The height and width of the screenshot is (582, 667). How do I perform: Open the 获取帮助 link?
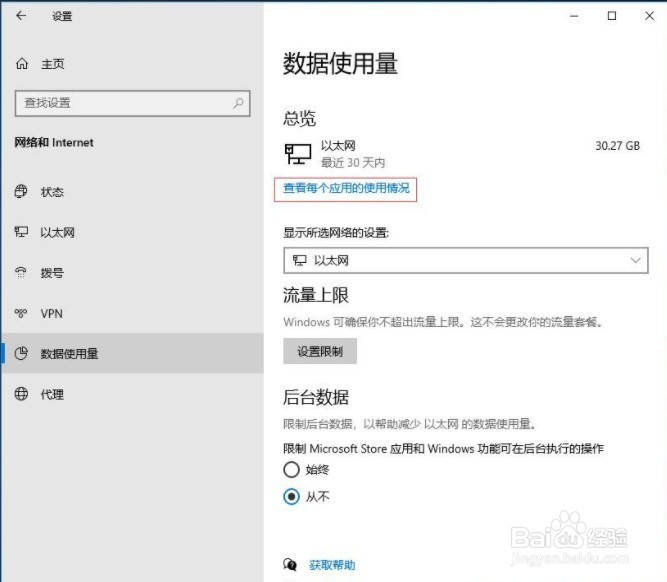click(x=332, y=565)
